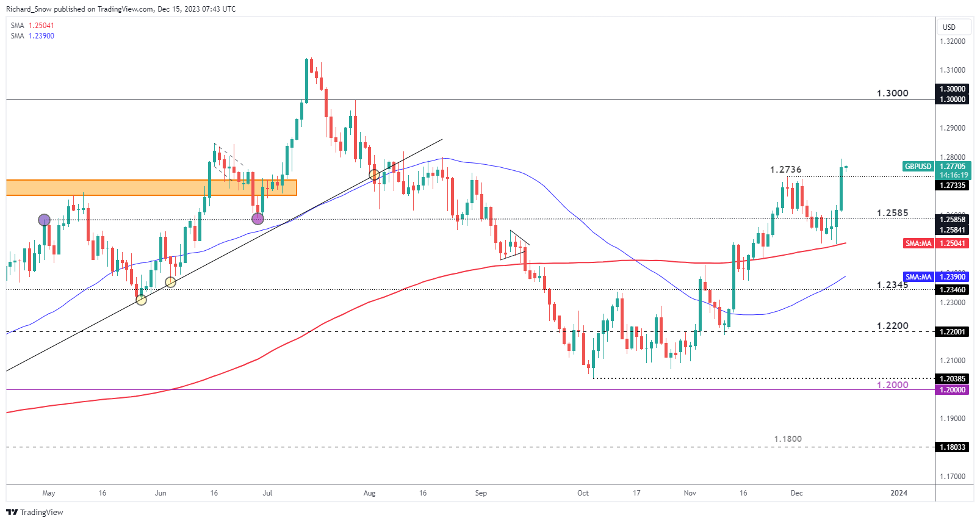Click the Jun label on the time axis
The width and height of the screenshot is (980, 523).
tap(160, 493)
